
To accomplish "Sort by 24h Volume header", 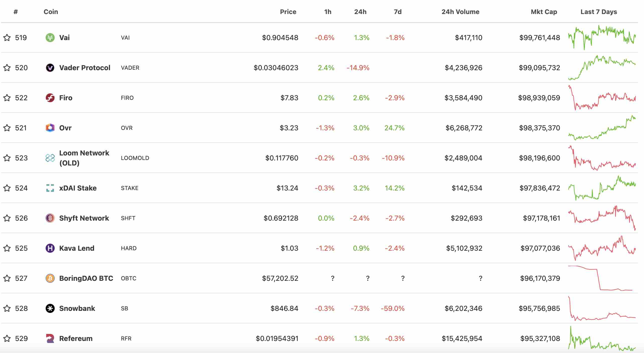I will (x=460, y=12).
